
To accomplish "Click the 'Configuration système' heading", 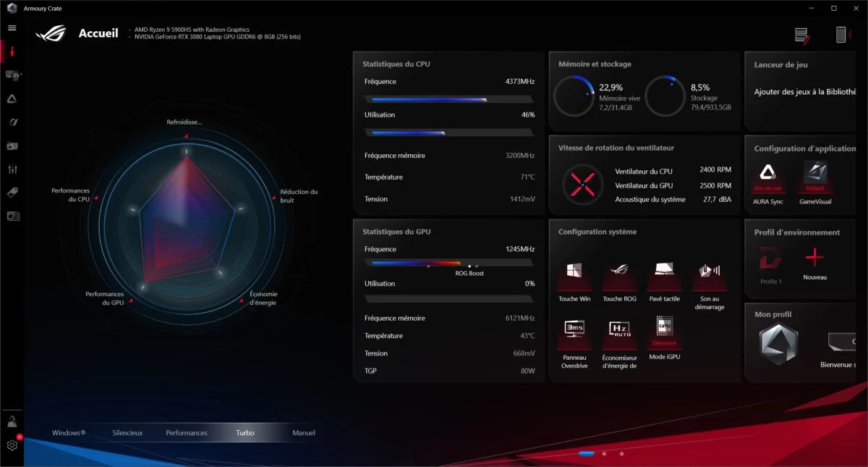I will [597, 232].
